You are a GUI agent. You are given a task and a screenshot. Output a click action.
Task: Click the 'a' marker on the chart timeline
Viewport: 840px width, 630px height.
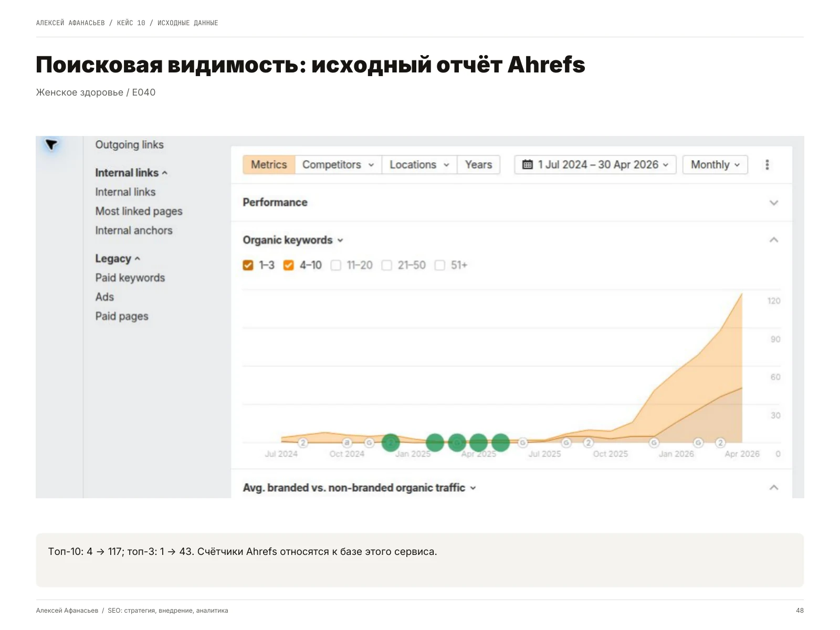click(347, 443)
